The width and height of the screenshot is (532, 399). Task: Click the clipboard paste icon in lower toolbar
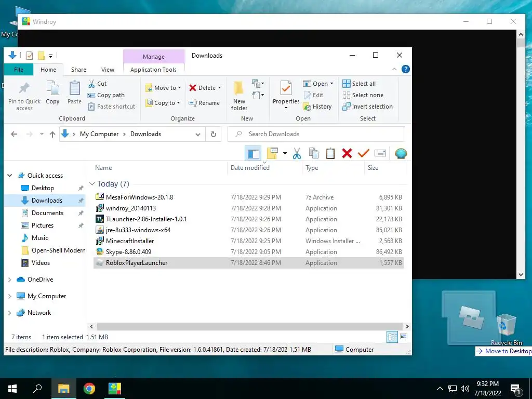pyautogui.click(x=330, y=153)
